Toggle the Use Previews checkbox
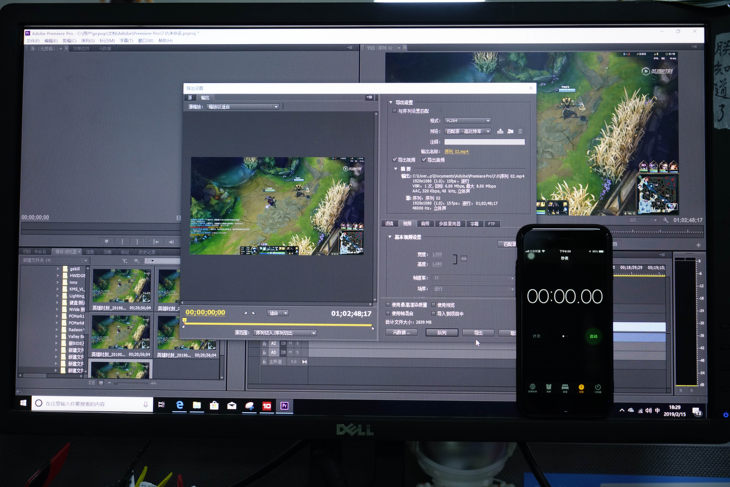Viewport: 730px width, 487px height. pos(433,304)
